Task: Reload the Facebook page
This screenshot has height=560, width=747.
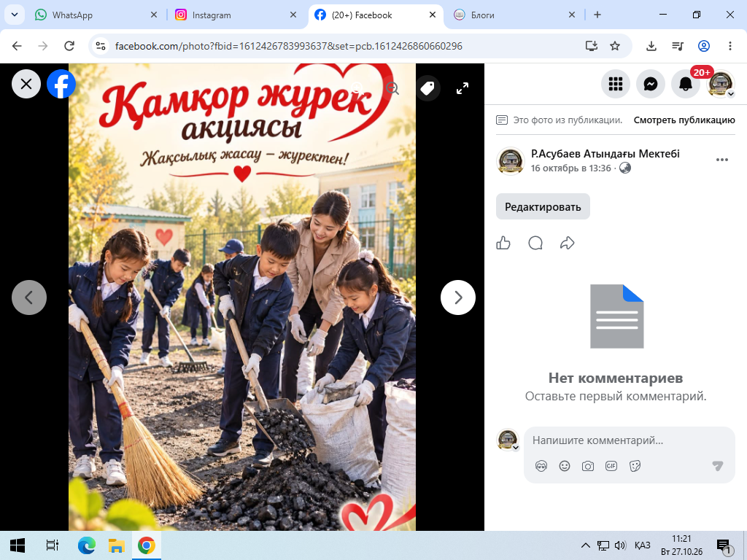Action: (69, 46)
